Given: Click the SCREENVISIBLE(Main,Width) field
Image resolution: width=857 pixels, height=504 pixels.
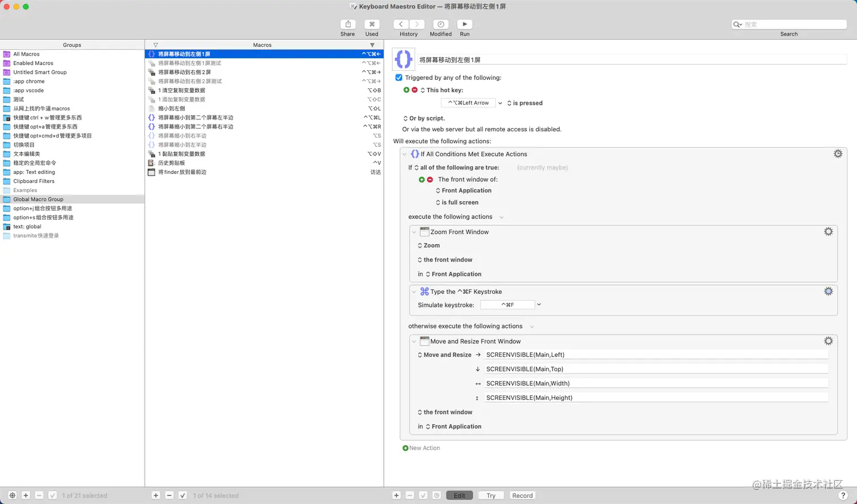Looking at the screenshot, I should coord(656,383).
